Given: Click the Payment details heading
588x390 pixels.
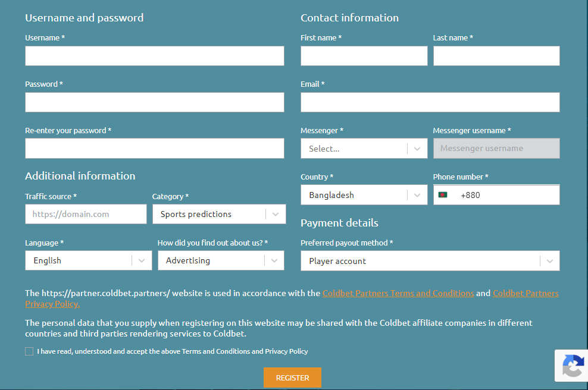Looking at the screenshot, I should (x=339, y=223).
